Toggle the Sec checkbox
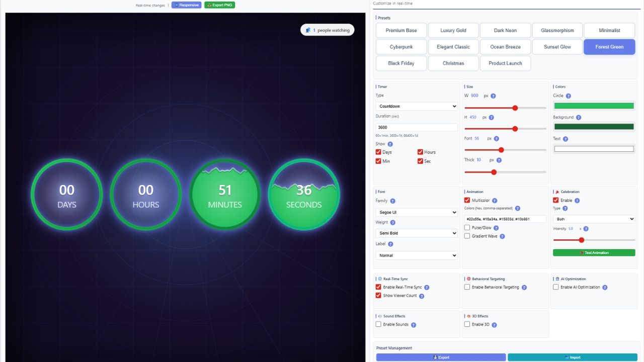 [420, 161]
